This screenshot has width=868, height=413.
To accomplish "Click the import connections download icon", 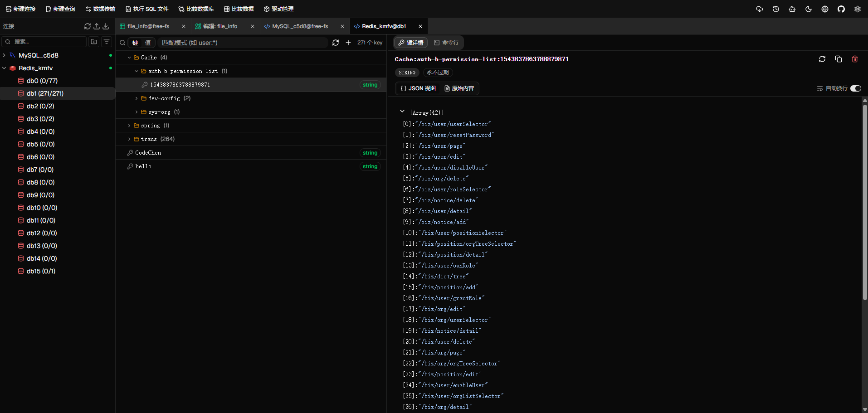I will pos(106,26).
